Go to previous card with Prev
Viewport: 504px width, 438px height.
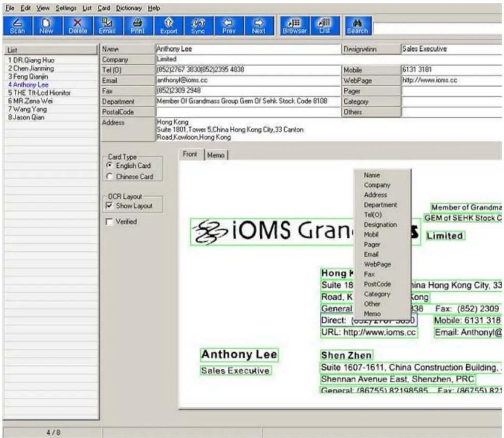click(229, 26)
